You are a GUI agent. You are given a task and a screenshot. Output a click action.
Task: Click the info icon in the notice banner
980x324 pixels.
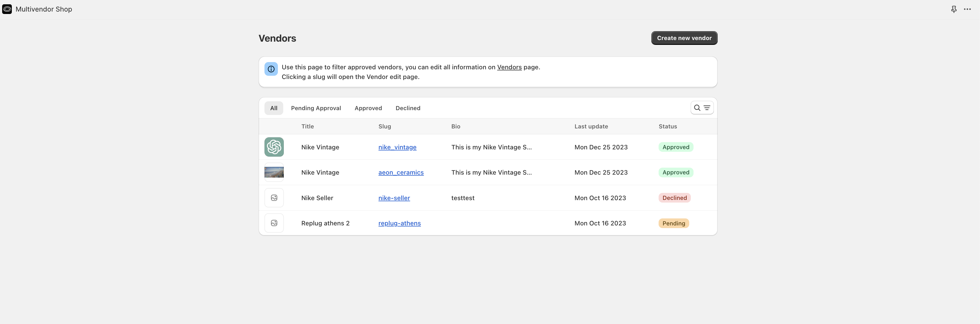271,69
